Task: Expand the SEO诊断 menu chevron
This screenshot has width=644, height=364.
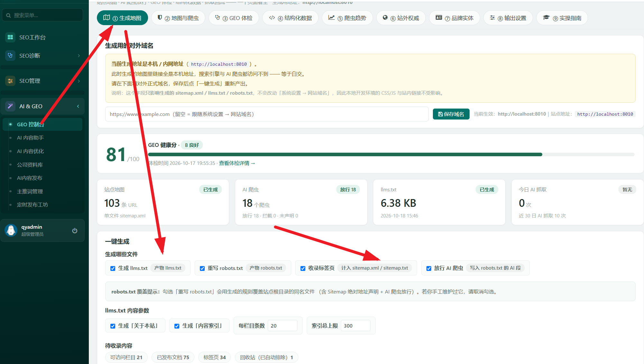Action: tap(79, 56)
